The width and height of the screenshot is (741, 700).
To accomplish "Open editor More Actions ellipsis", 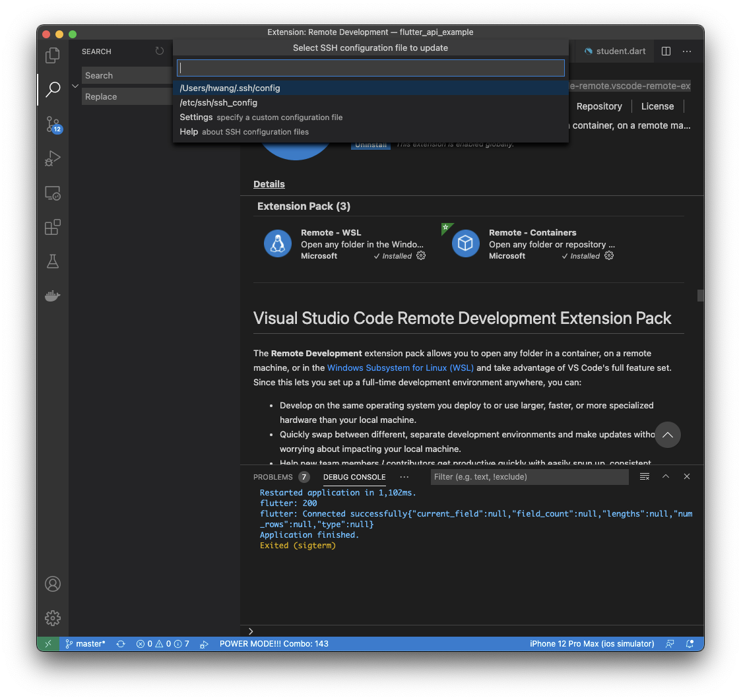I will coord(687,51).
